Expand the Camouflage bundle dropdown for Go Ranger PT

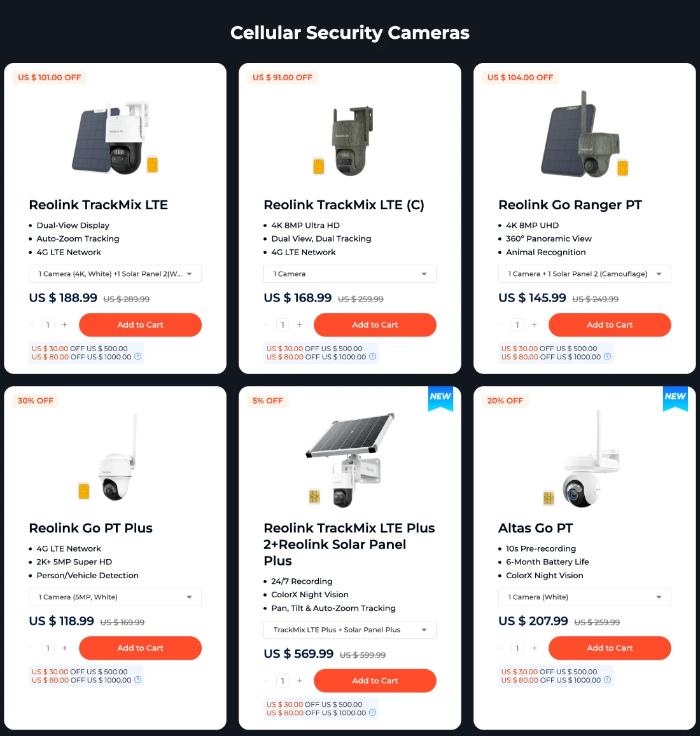584,274
